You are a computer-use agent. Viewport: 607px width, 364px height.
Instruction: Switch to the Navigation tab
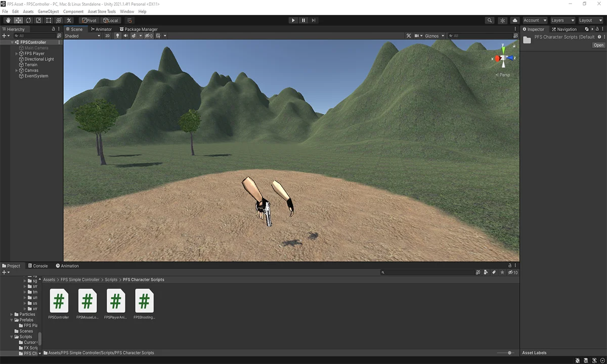(x=564, y=29)
